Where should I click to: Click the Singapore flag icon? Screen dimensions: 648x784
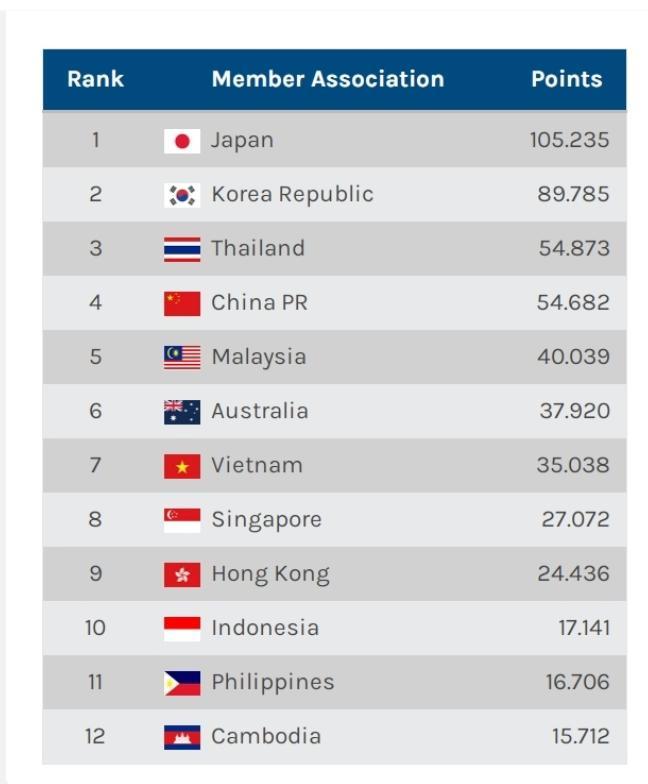click(182, 520)
